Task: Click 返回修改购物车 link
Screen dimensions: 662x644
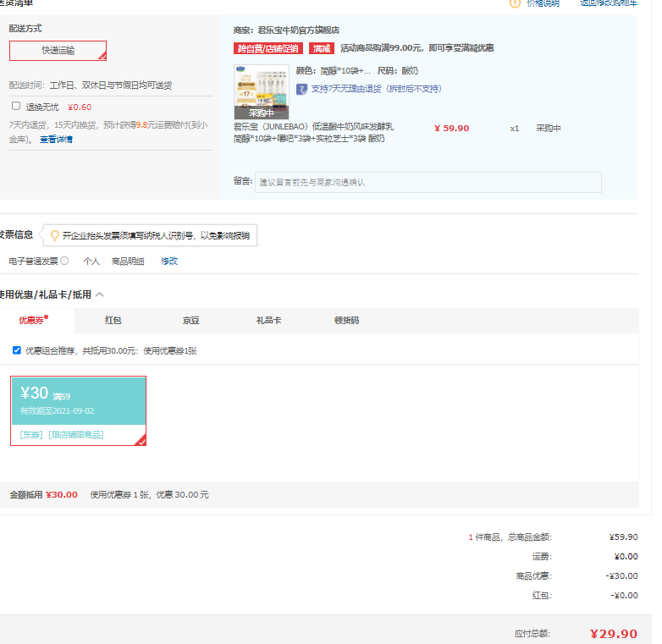Action: tap(609, 3)
